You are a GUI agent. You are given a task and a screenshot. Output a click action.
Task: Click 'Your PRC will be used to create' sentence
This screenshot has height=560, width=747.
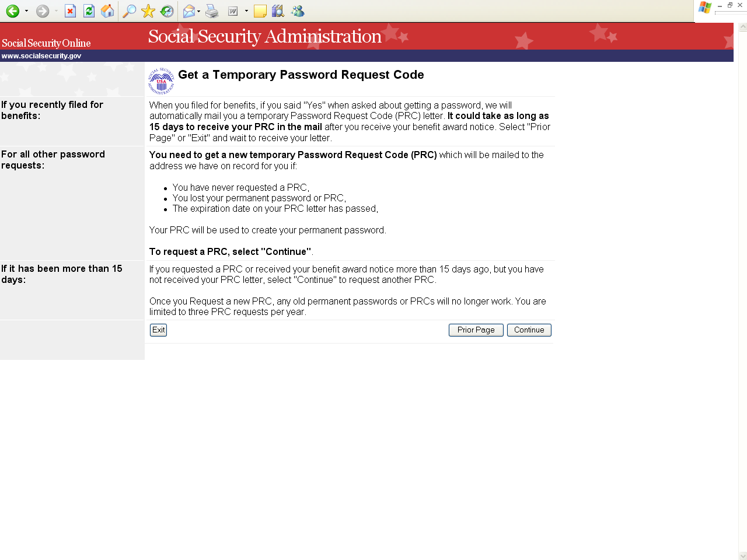(268, 230)
